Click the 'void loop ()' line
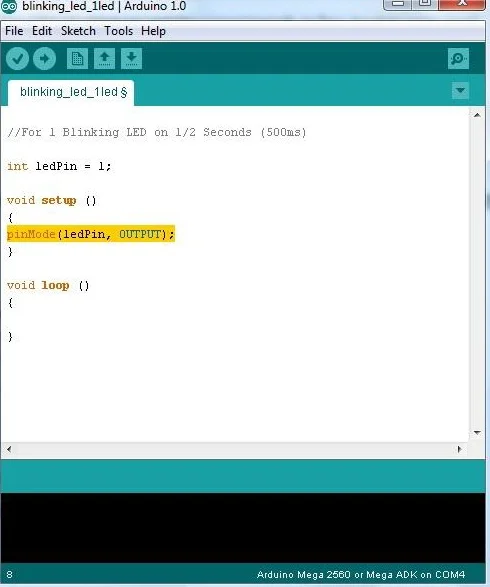This screenshot has width=490, height=587. pyautogui.click(x=48, y=286)
